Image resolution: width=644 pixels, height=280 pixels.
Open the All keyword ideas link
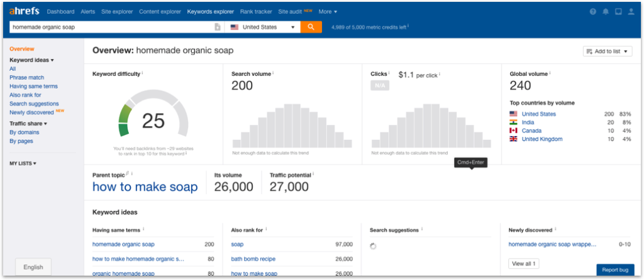13,69
